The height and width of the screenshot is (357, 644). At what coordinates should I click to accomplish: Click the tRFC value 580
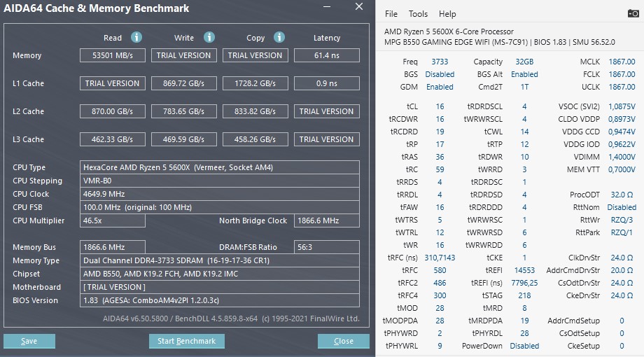tap(440, 270)
